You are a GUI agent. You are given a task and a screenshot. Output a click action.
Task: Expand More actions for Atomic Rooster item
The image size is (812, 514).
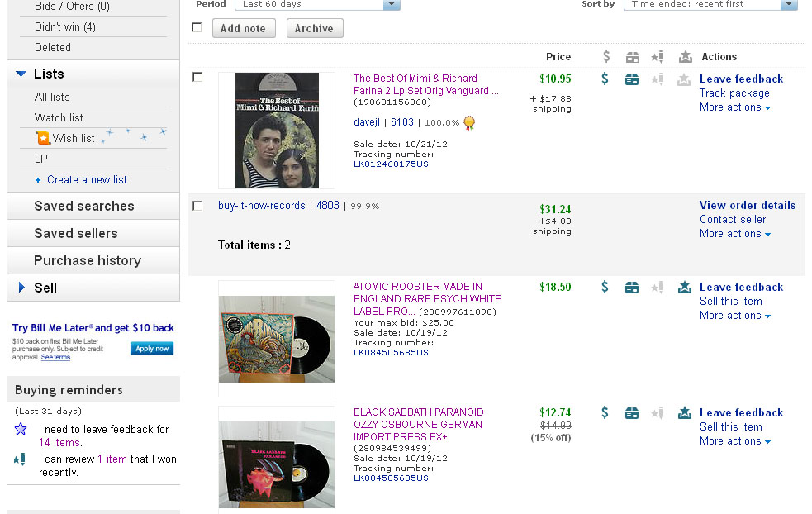(735, 316)
